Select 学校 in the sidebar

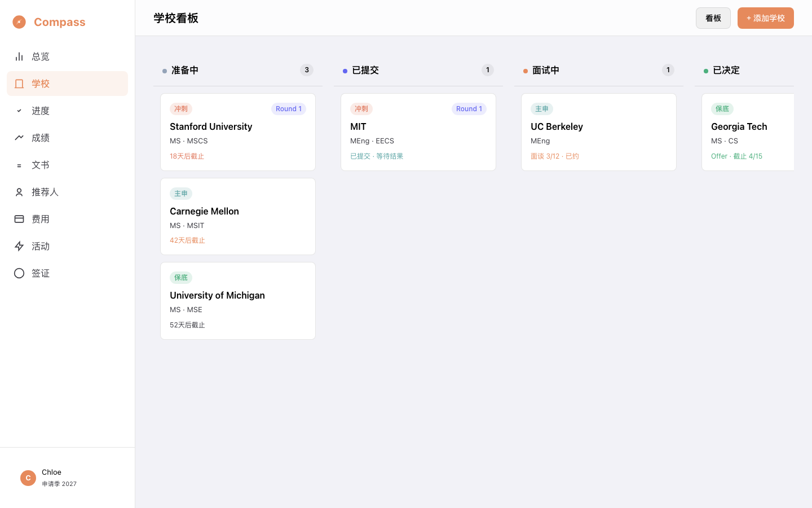(x=67, y=84)
